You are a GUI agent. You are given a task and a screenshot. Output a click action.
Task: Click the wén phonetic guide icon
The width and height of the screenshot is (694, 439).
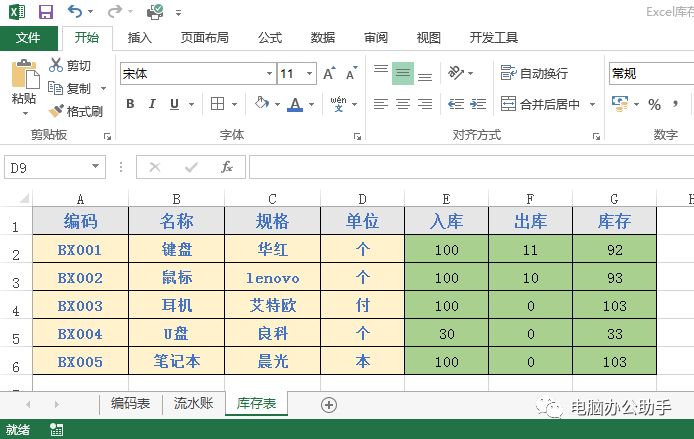[x=338, y=104]
